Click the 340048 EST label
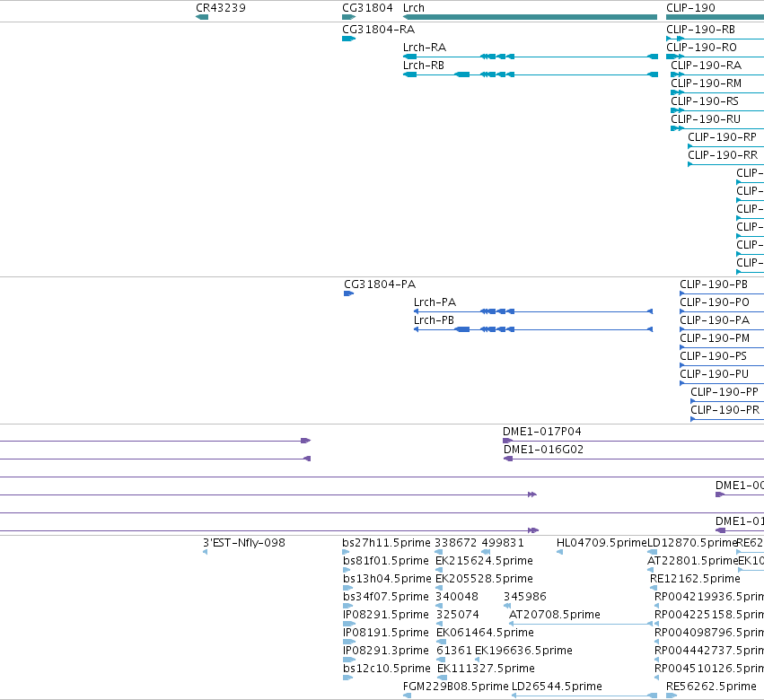The width and height of the screenshot is (764, 700). pyautogui.click(x=457, y=597)
